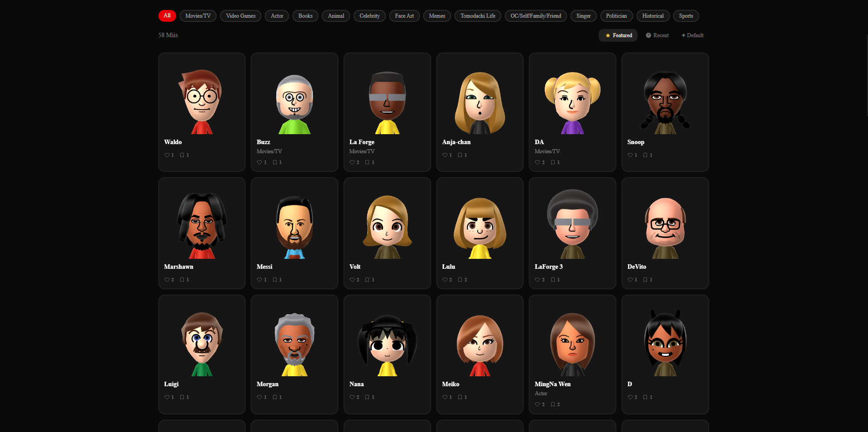Bookmark the Morgan Mii
868x432 pixels.
click(x=275, y=397)
